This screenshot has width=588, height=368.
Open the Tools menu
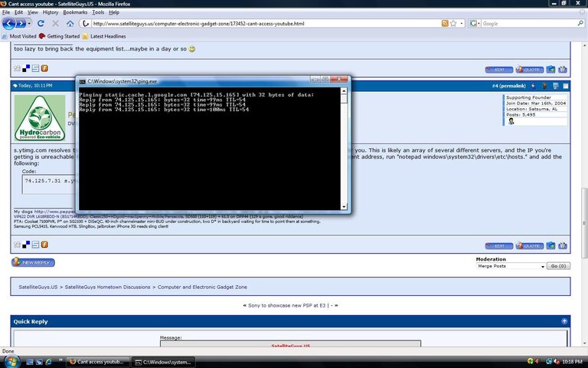coord(98,12)
